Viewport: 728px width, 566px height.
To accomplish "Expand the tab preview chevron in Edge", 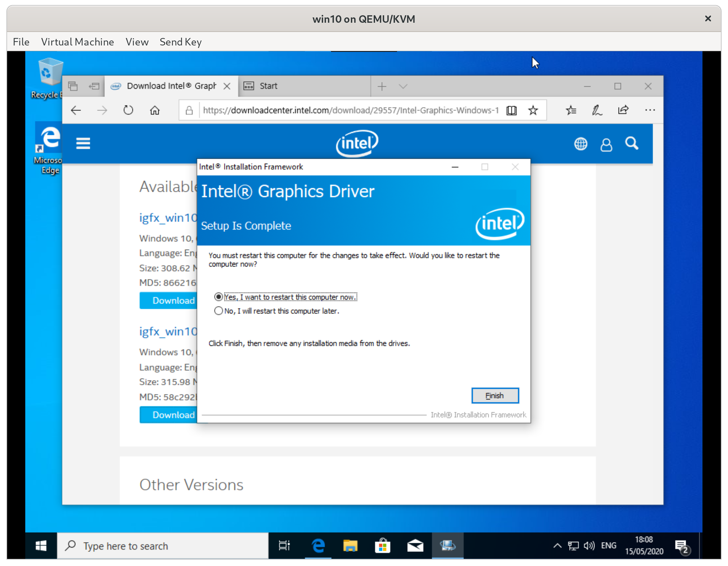I will [x=403, y=86].
